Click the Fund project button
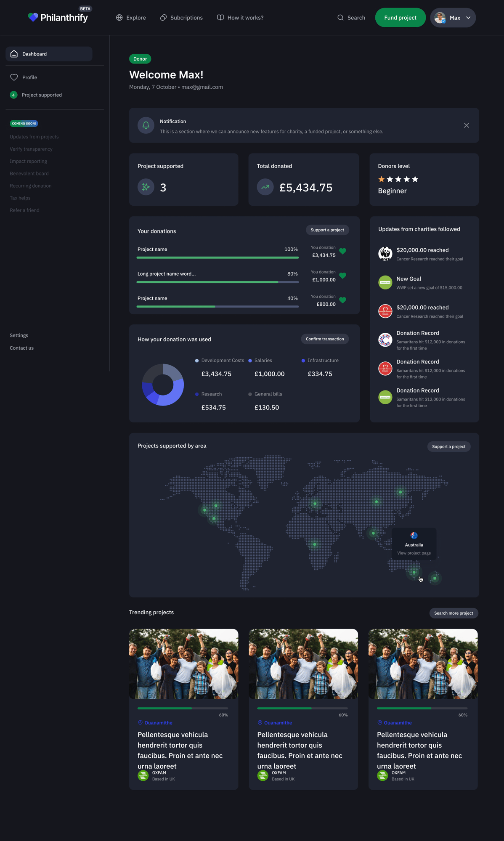 [x=400, y=18]
